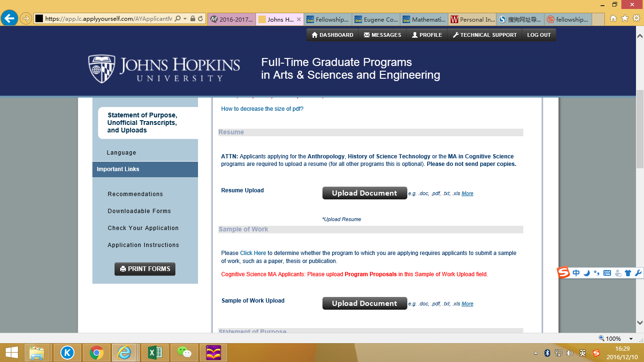Screen dimensions: 644x362
Task: Close the Johns H... browser tab
Action: tap(298, 19)
